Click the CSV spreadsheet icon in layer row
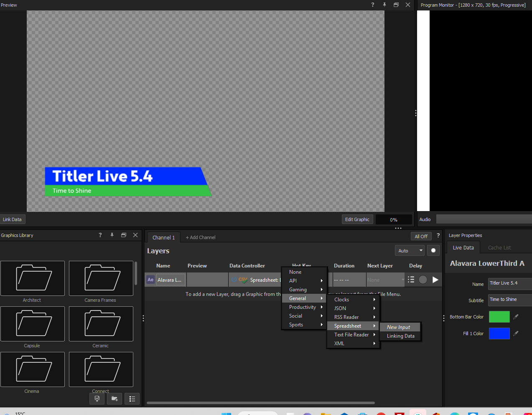 (243, 280)
